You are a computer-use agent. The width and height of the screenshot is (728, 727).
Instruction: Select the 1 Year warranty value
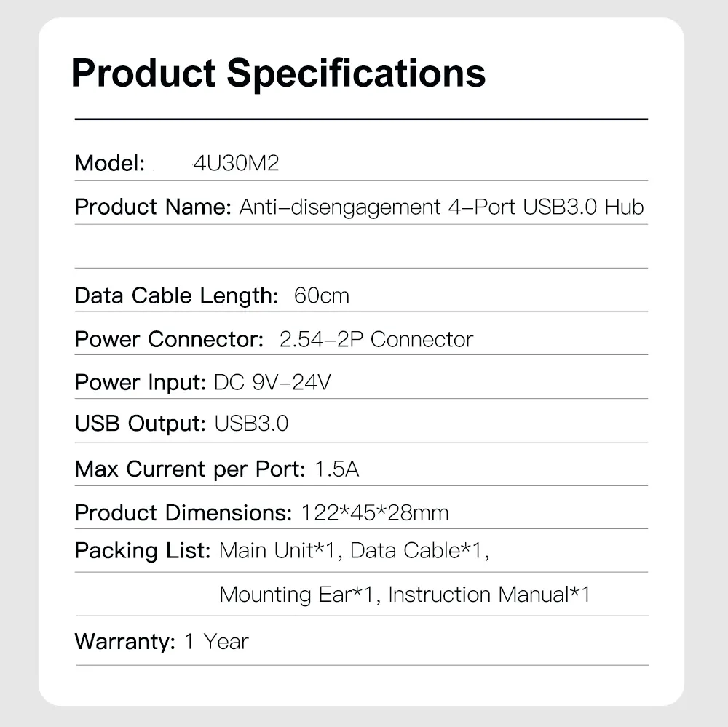click(216, 642)
